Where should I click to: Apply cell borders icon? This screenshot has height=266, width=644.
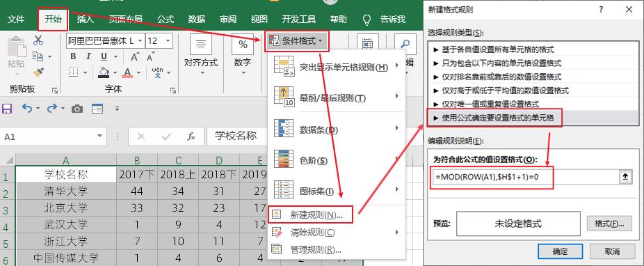pos(73,72)
